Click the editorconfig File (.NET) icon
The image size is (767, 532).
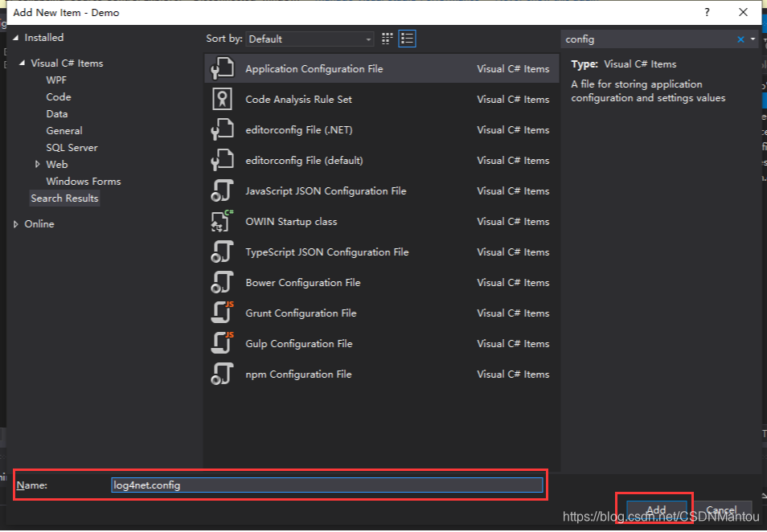pyautogui.click(x=222, y=129)
